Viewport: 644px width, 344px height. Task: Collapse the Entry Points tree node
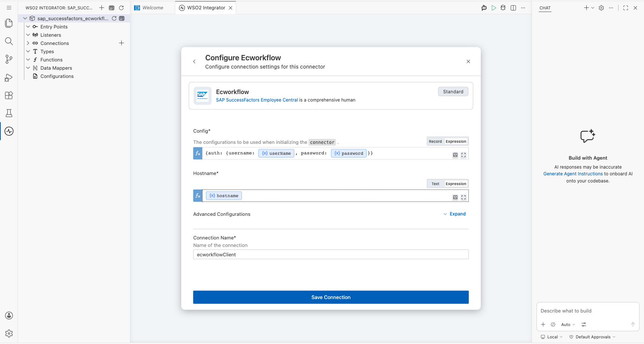(28, 27)
